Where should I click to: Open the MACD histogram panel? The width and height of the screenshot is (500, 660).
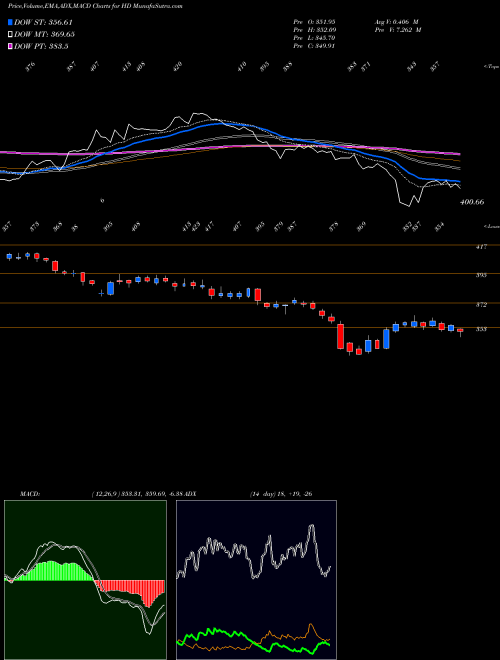[x=85, y=580]
